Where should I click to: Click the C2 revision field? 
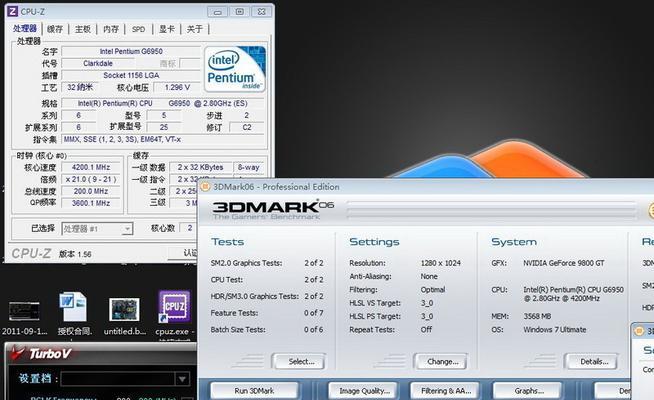[247, 127]
